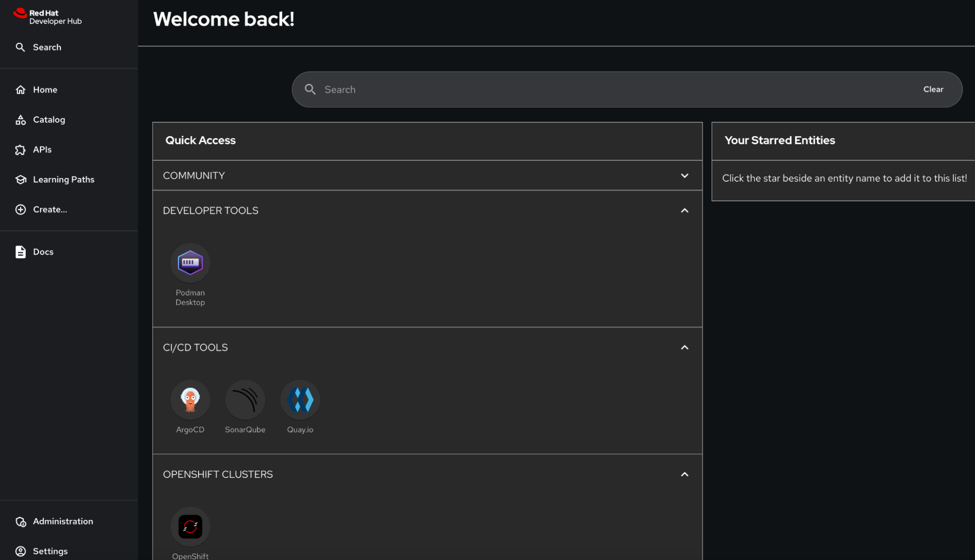Collapse the DEVELOPER TOOLS section chevron
This screenshot has width=975, height=560.
pyautogui.click(x=685, y=211)
